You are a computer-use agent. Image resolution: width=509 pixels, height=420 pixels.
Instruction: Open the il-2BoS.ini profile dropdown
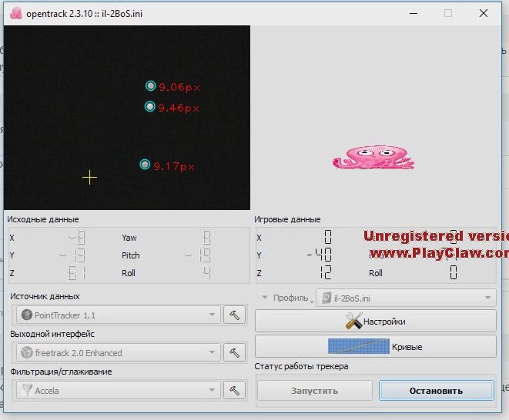406,298
